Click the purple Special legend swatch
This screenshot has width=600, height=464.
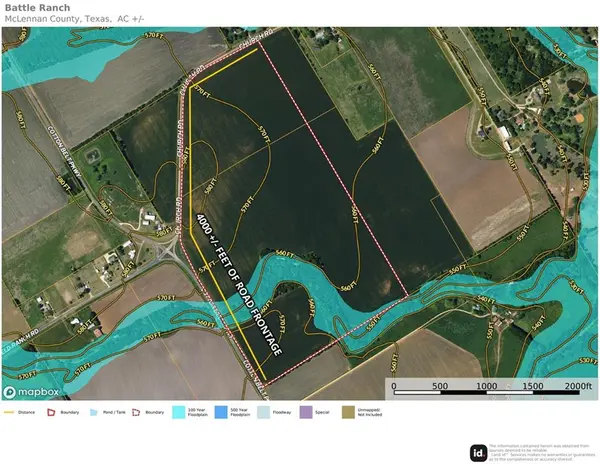(x=304, y=412)
